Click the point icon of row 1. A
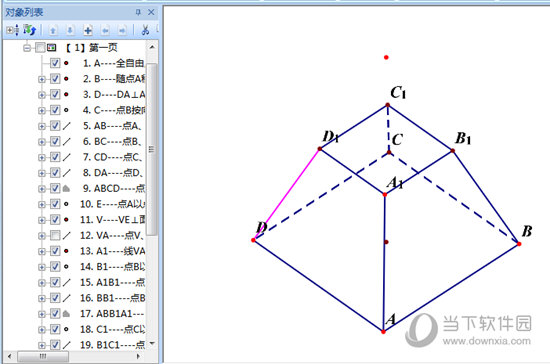The image size is (550, 364). point(66,63)
